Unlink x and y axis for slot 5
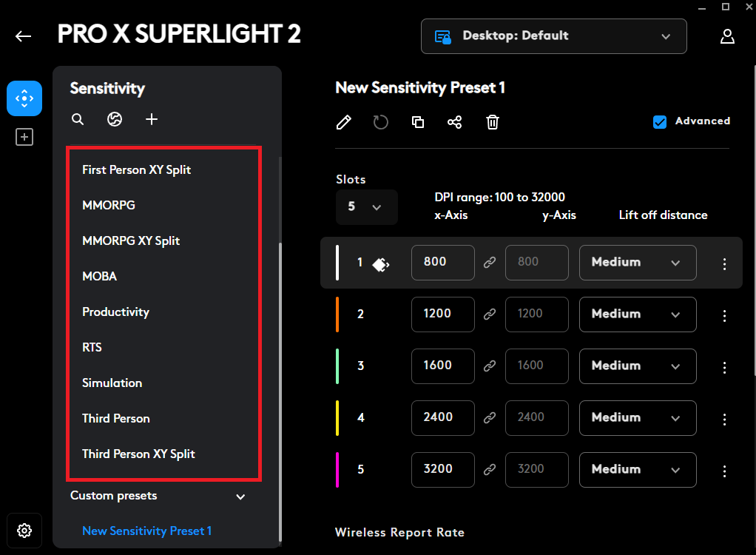Viewport: 756px width, 555px height. pyautogui.click(x=490, y=470)
